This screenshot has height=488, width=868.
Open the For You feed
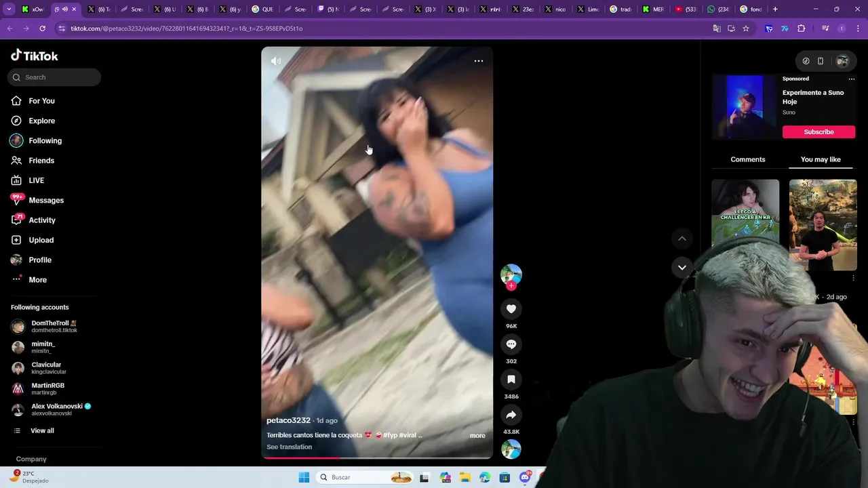41,101
